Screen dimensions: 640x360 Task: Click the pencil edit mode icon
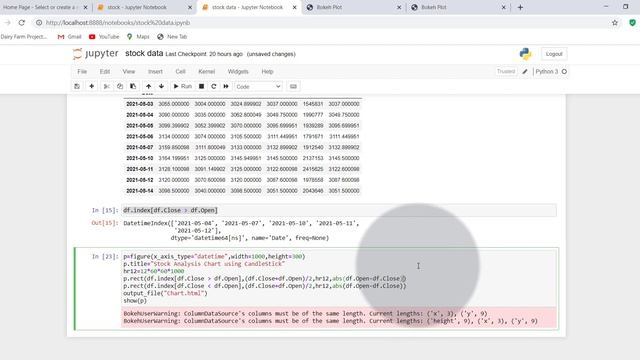click(x=525, y=71)
